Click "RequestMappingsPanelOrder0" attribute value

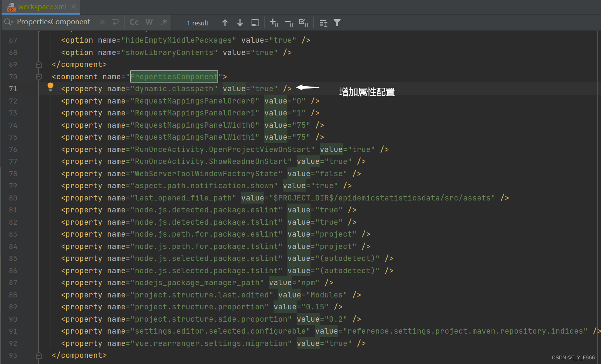195,101
